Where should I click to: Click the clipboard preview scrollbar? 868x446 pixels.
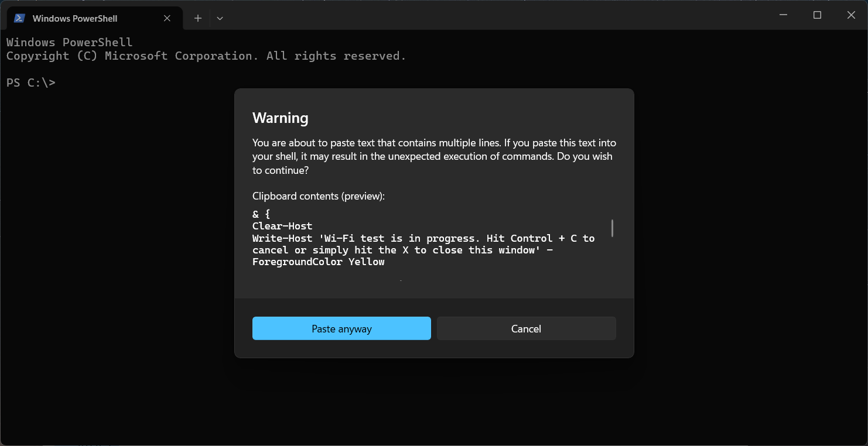(612, 228)
